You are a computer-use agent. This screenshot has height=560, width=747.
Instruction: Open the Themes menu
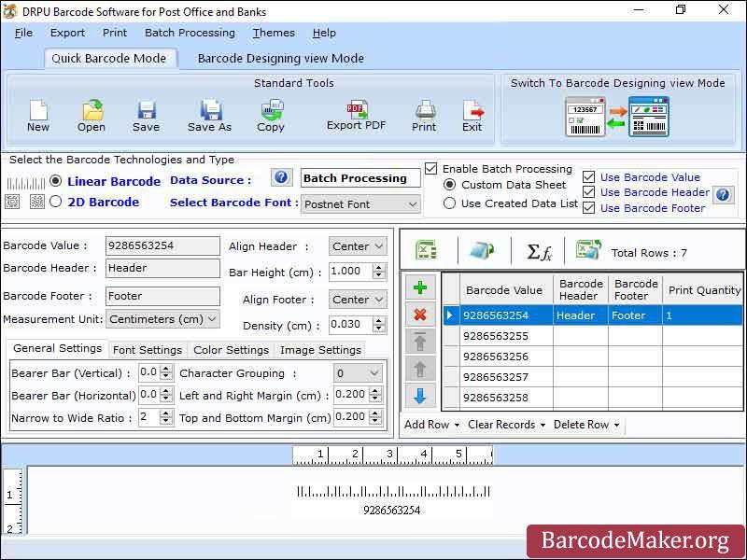pyautogui.click(x=274, y=33)
